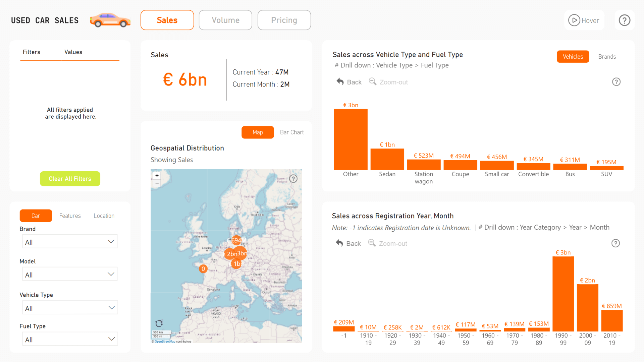Click the Back arrow on Vehicle Type chart
Image resolution: width=644 pixels, height=362 pixels.
point(340,82)
